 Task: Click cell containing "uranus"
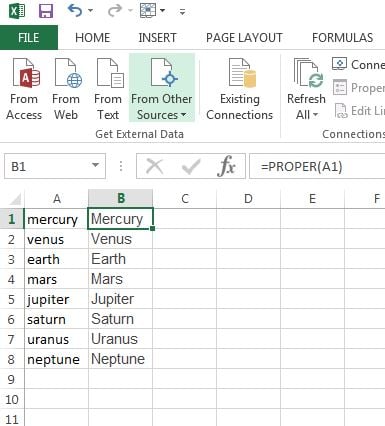click(x=57, y=339)
